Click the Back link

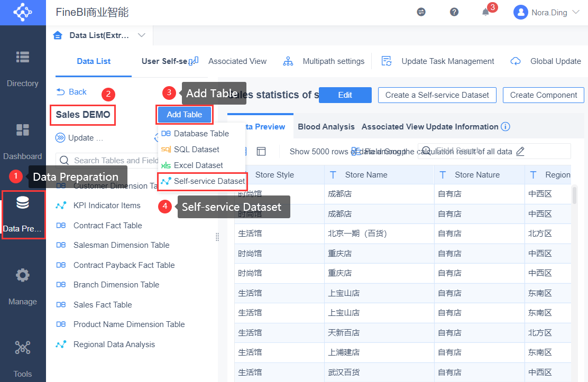click(x=78, y=92)
